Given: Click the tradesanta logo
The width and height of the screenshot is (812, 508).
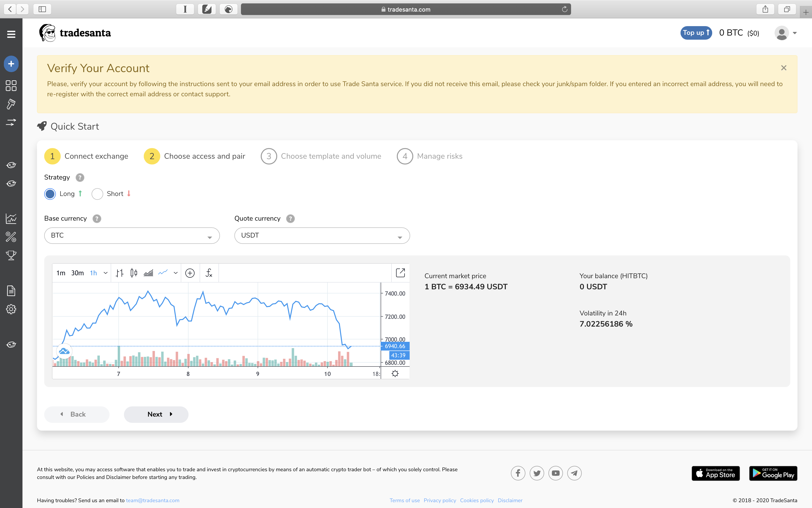Looking at the screenshot, I should (x=75, y=33).
